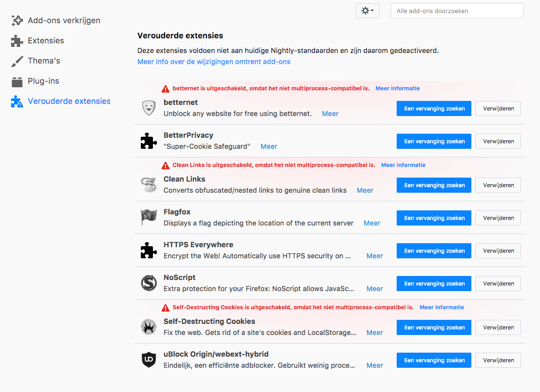Click the BetterPrivacy puzzle piece icon
Screen dimensions: 540x392
point(148,141)
